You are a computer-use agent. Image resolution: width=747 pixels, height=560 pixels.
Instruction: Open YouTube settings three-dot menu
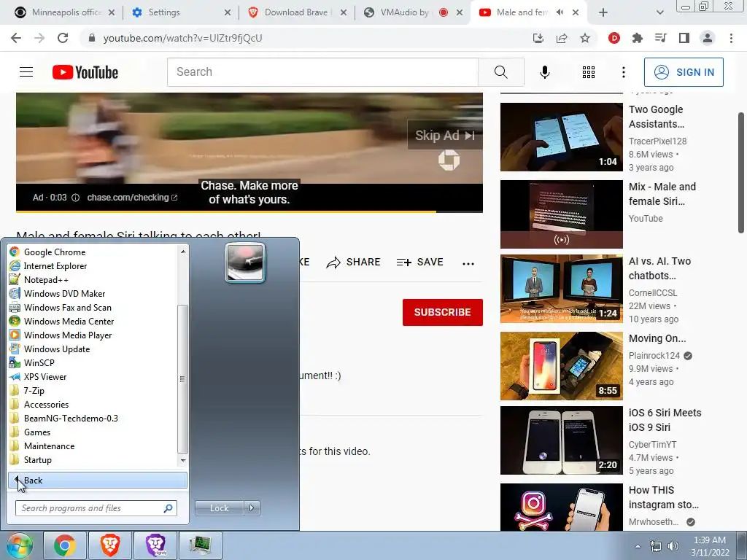[623, 72]
